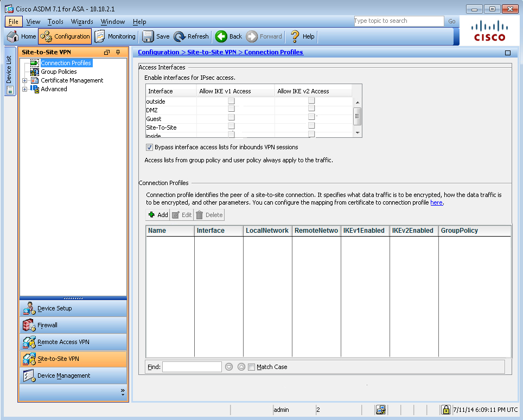Viewport: 523px width, 420px height.
Task: Expand the Certificate Management tree node
Action: [x=24, y=80]
